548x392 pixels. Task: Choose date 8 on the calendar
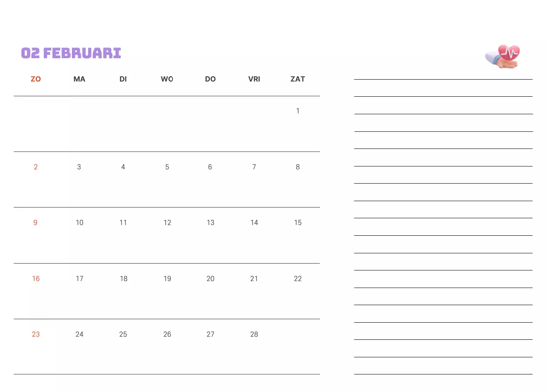tap(298, 167)
